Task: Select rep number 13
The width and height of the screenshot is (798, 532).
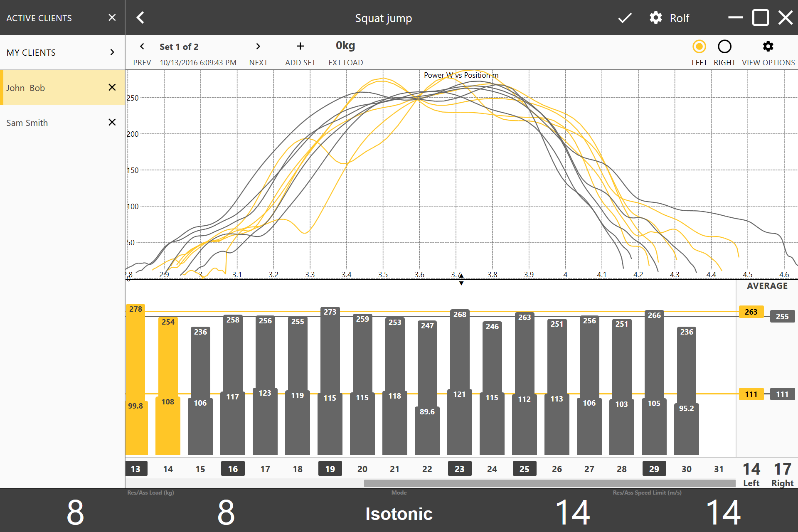Action: (135, 469)
